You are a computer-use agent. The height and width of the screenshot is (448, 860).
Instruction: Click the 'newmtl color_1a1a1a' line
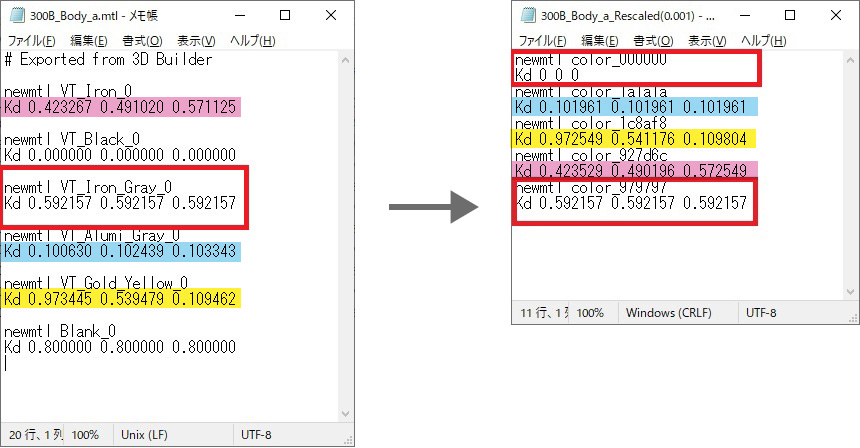pos(591,91)
